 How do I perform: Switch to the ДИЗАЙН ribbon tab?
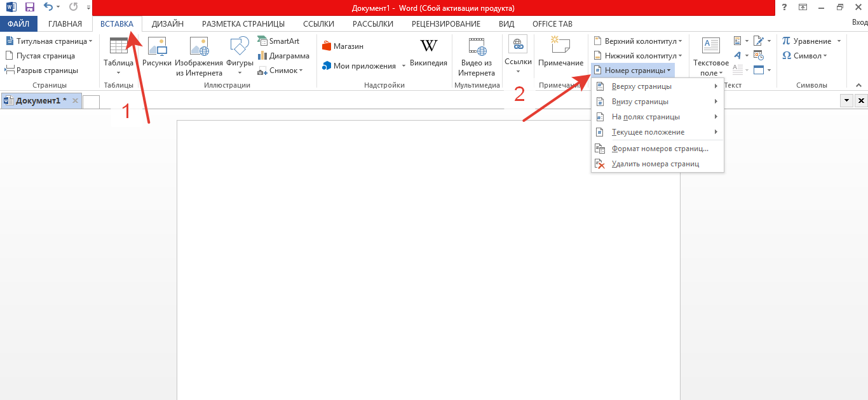pos(168,24)
